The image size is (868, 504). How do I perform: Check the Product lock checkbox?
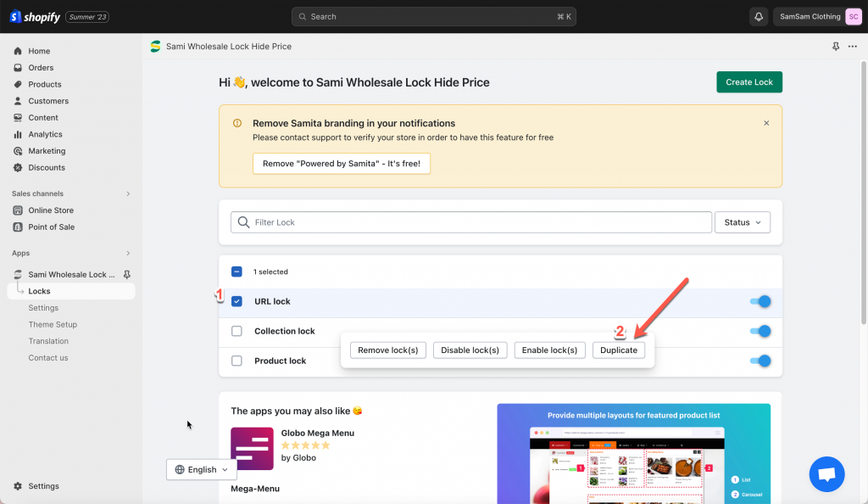[x=236, y=361]
